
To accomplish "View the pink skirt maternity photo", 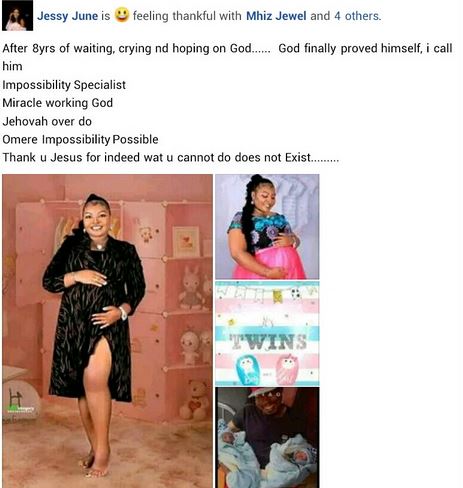I will click(x=267, y=227).
